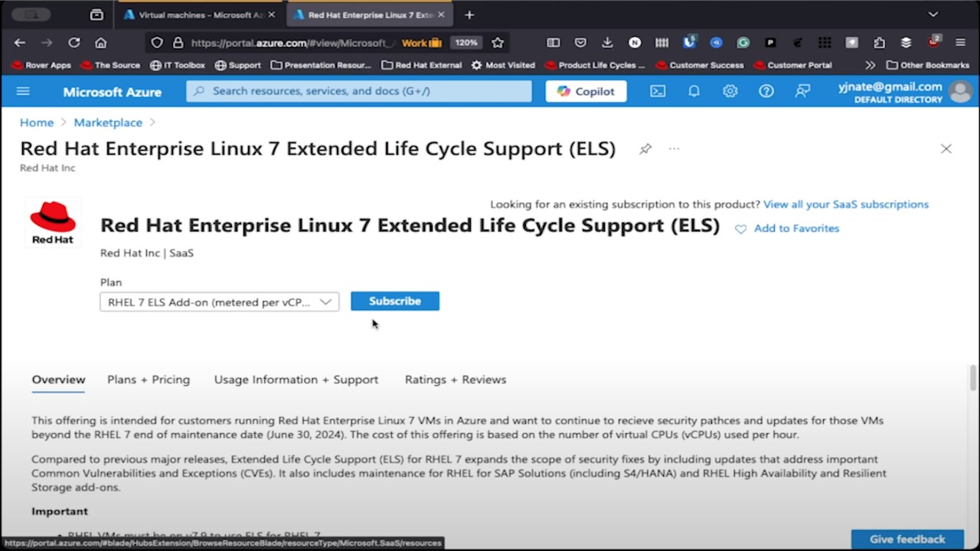Pin the ELS page to dashboard
The image size is (980, 551).
click(x=645, y=148)
